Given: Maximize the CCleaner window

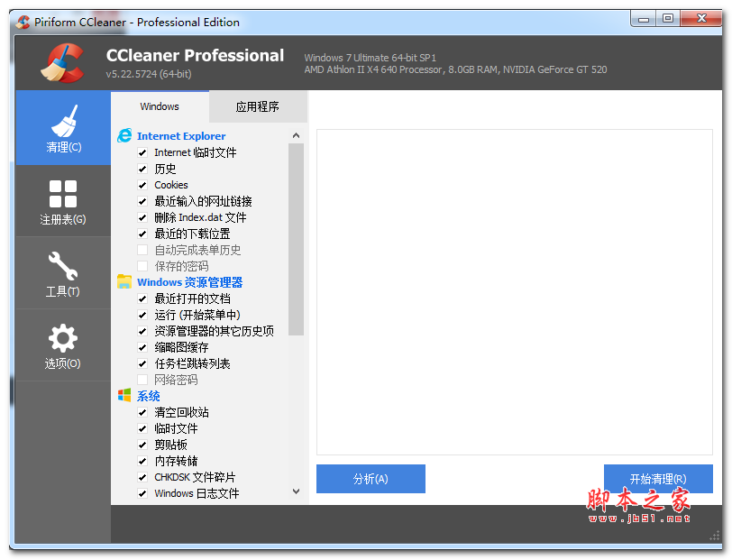Looking at the screenshot, I should [668, 18].
